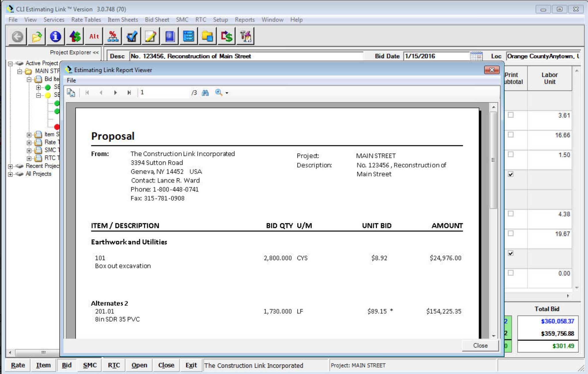Screen dimensions: 588x374
Task: Click the report viewer vertical scrollbar thumb
Action: click(x=493, y=160)
